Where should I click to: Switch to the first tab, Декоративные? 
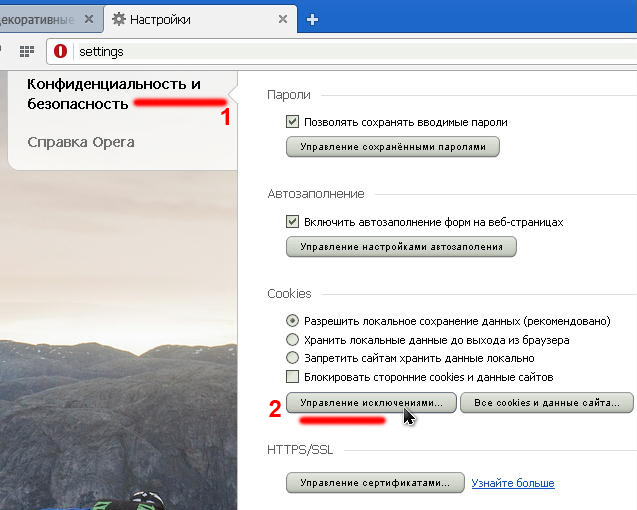pyautogui.click(x=40, y=19)
